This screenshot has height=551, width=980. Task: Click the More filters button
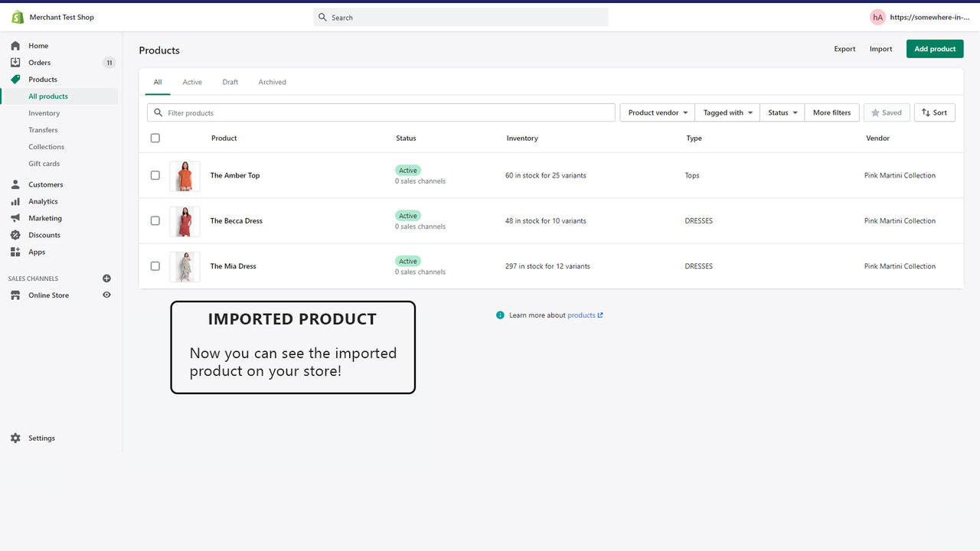[x=831, y=112]
